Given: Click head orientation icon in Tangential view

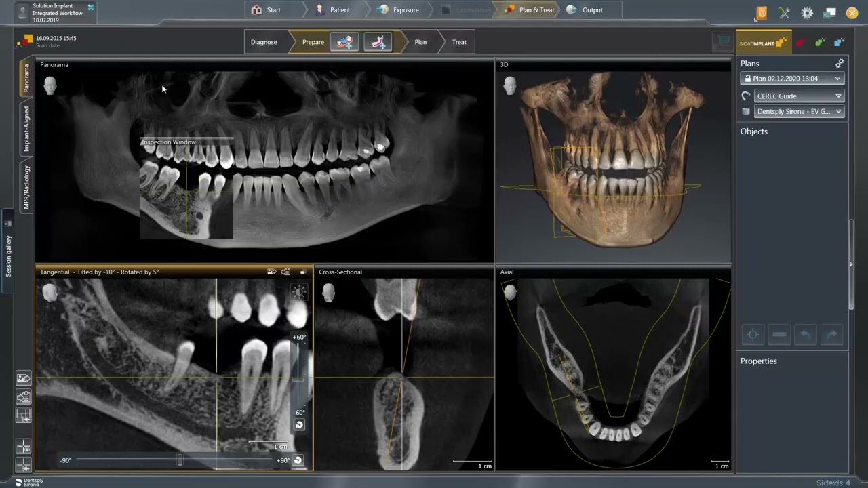Looking at the screenshot, I should (50, 293).
